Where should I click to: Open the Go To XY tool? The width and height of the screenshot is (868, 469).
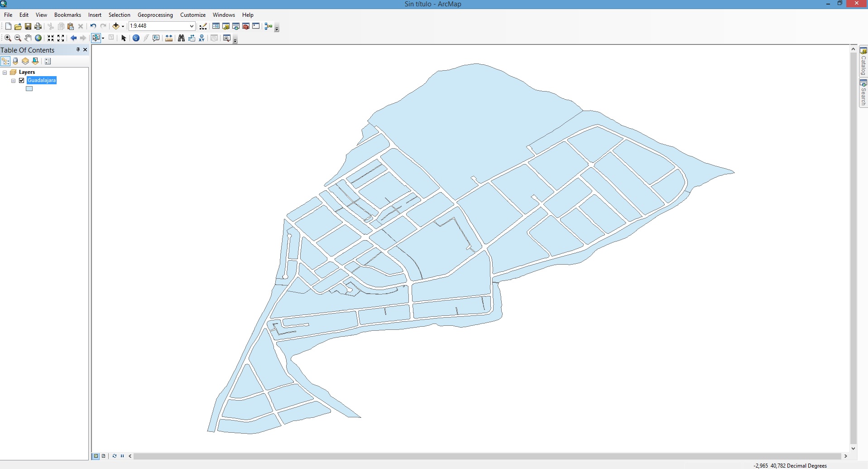click(x=201, y=38)
